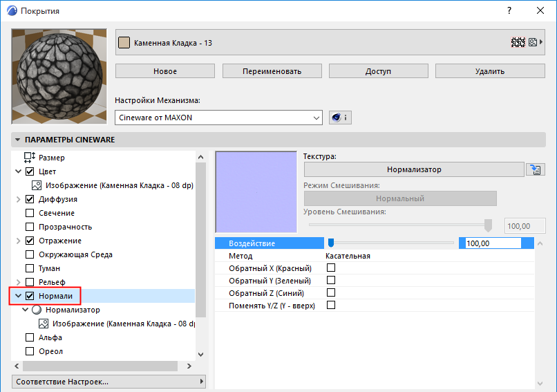
Task: Click the Доступ button
Action: pos(378,71)
